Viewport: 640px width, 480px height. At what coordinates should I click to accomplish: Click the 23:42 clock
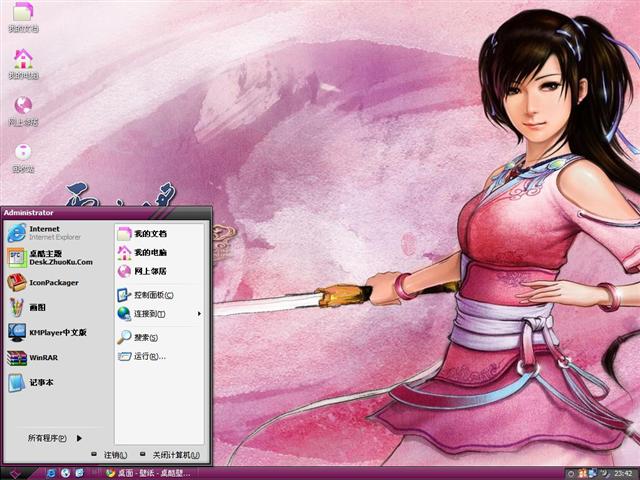(x=623, y=473)
